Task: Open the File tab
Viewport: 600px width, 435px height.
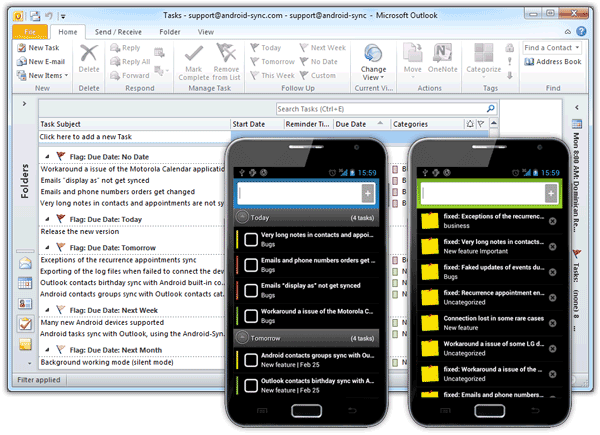Action: coord(30,32)
